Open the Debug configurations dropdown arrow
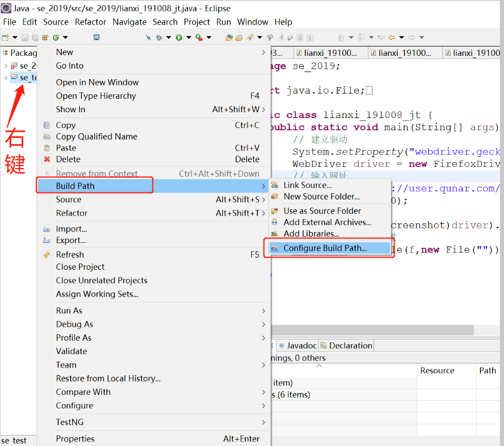 pyautogui.click(x=168, y=38)
